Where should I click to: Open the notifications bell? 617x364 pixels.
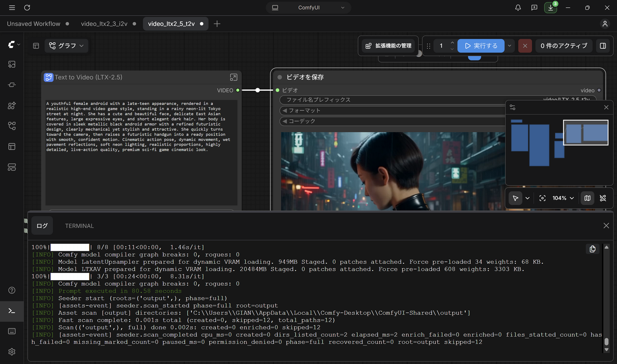[x=518, y=8]
